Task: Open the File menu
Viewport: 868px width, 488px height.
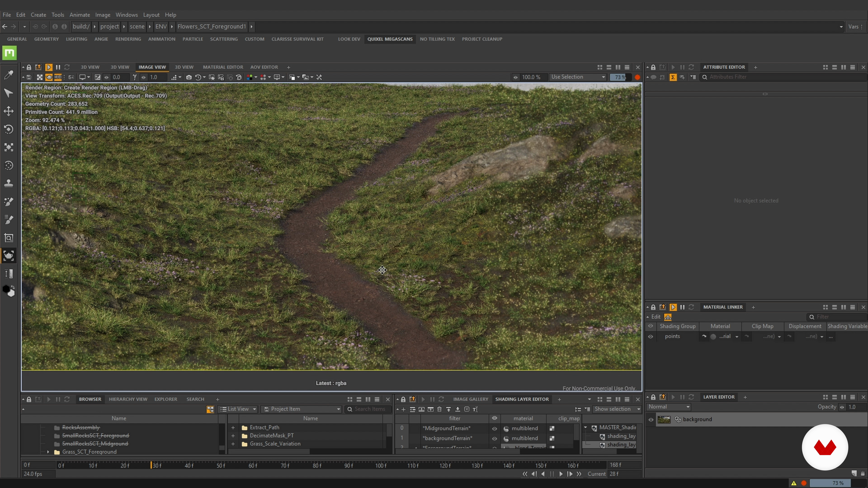Action: [x=7, y=15]
